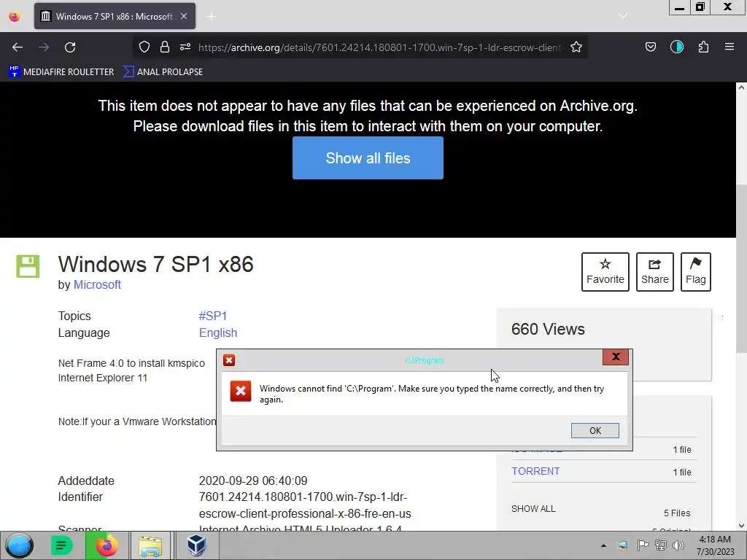747x560 pixels.
Task: Open the Microsoft creator link
Action: tap(97, 285)
